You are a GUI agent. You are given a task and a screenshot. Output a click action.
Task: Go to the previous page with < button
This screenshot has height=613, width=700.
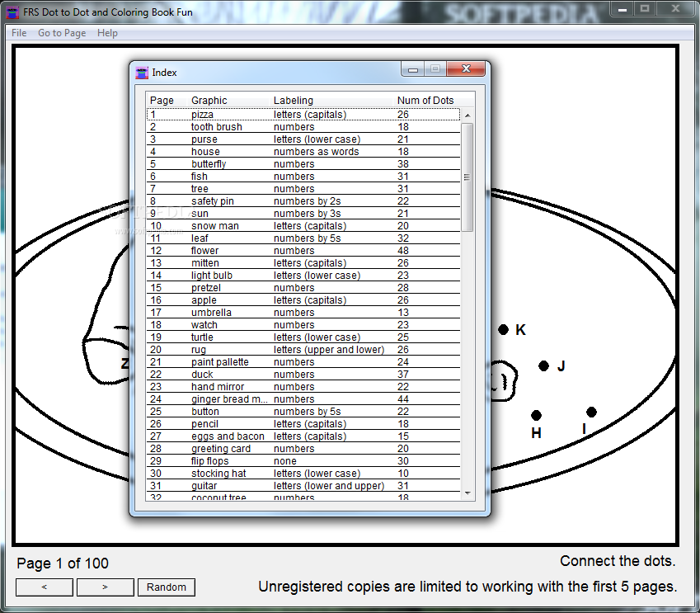45,587
